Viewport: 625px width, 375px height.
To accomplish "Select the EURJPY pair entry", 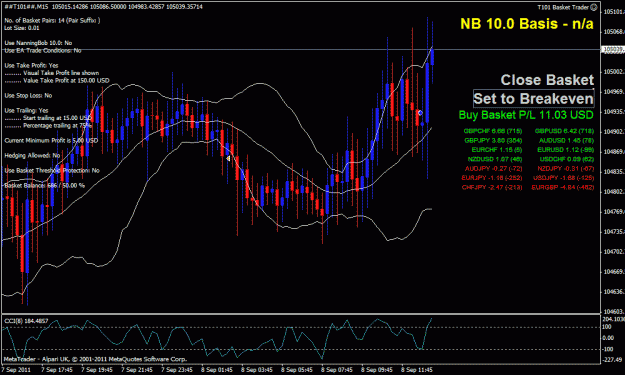I will [x=492, y=178].
